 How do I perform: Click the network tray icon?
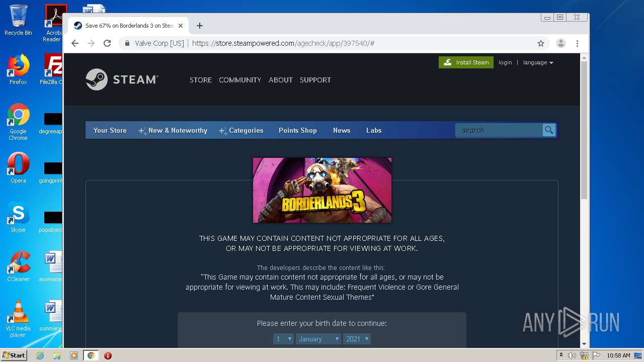584,355
